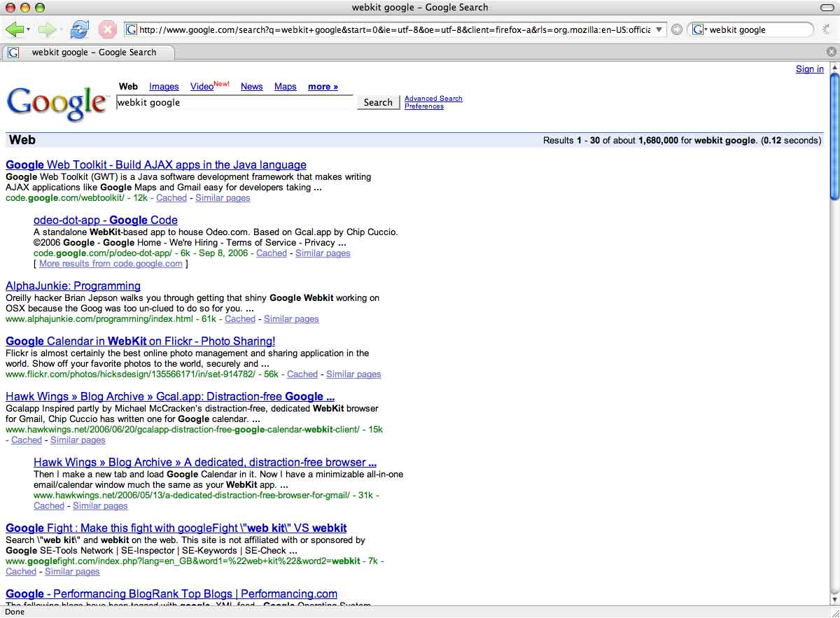Open Similar pages for odeo-dot-app result
The height and width of the screenshot is (618, 840).
[323, 253]
